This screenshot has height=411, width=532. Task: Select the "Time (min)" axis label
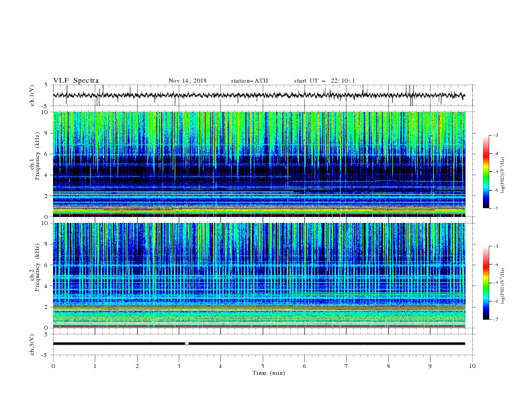[269, 373]
